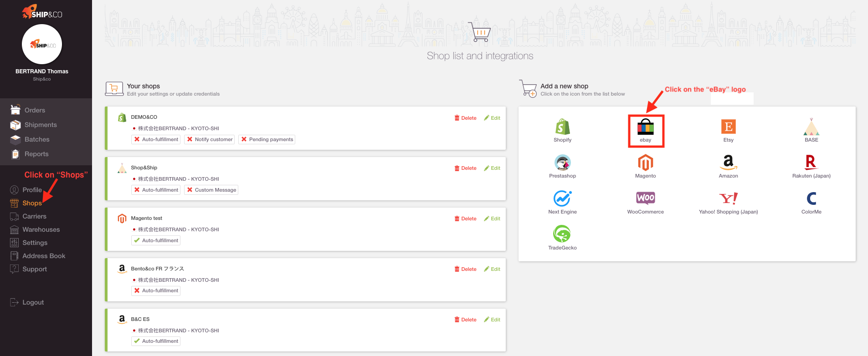This screenshot has width=868, height=356.
Task: Click the Ship&Co rocket logo at top
Action: tap(42, 11)
